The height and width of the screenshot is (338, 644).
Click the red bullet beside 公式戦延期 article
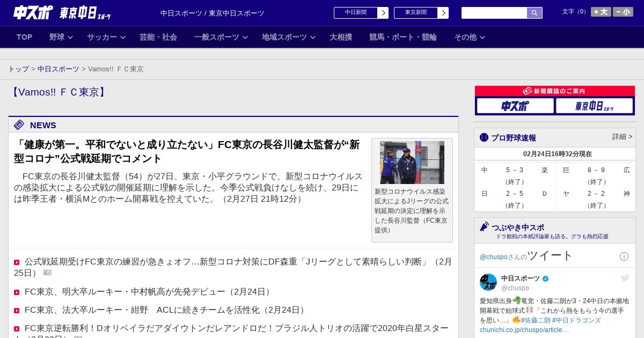(17, 262)
